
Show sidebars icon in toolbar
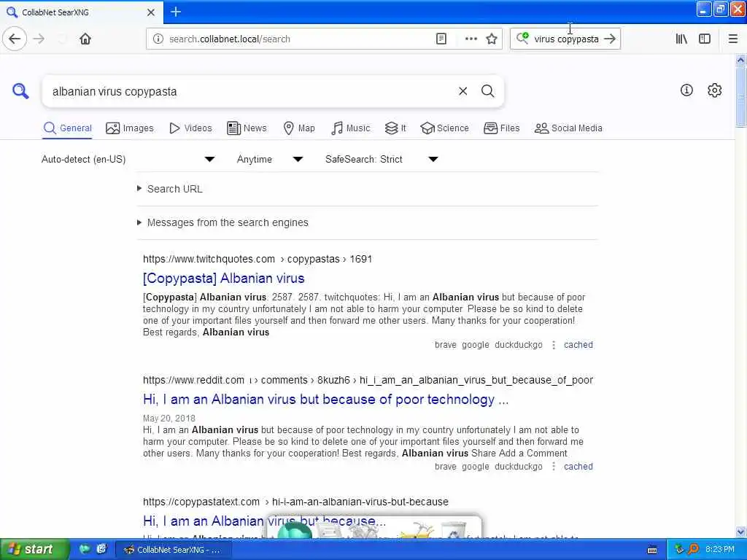pos(705,39)
